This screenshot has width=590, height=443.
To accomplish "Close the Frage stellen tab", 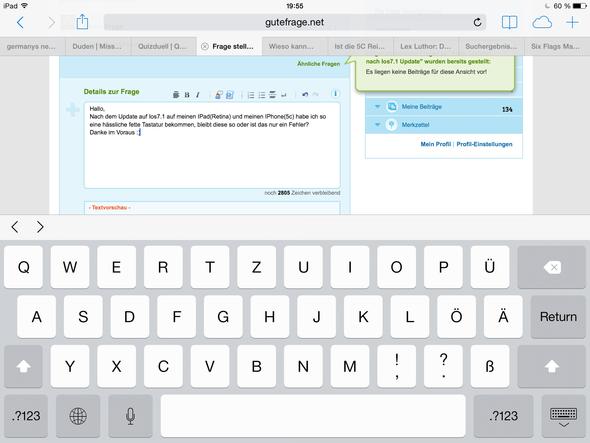I will pos(204,46).
